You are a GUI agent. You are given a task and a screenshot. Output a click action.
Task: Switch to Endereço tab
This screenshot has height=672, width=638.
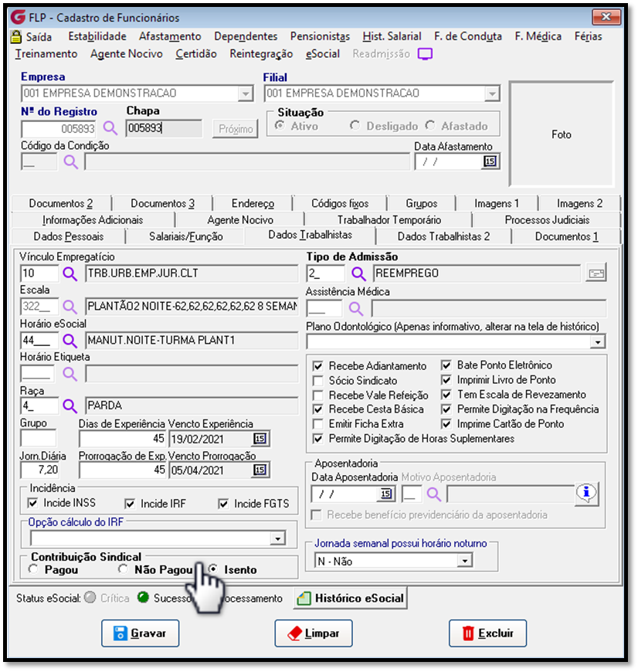(x=253, y=203)
